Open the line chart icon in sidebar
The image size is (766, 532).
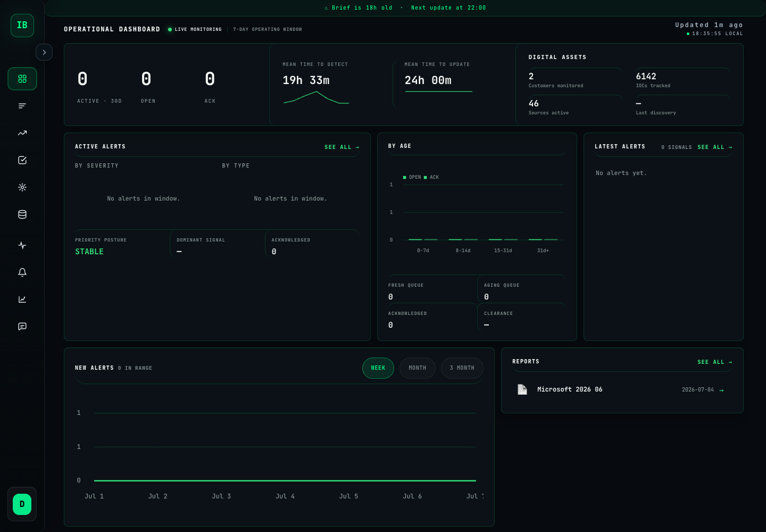[22, 300]
